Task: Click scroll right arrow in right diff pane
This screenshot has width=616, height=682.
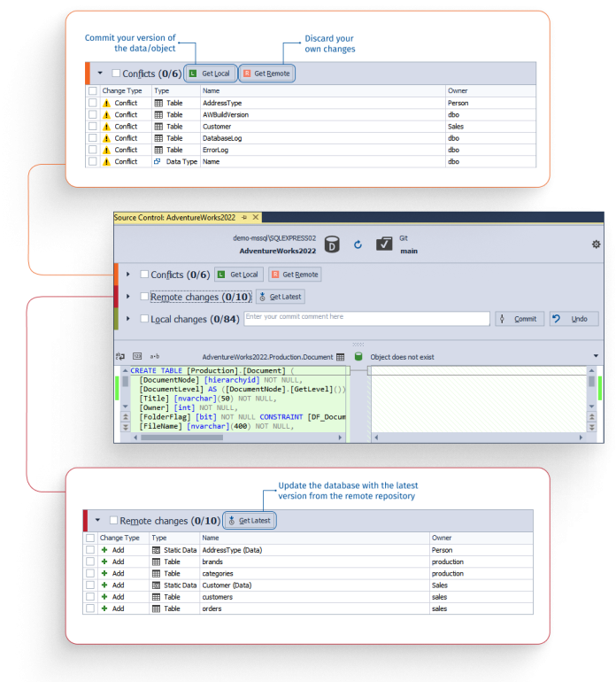Action: click(x=581, y=438)
